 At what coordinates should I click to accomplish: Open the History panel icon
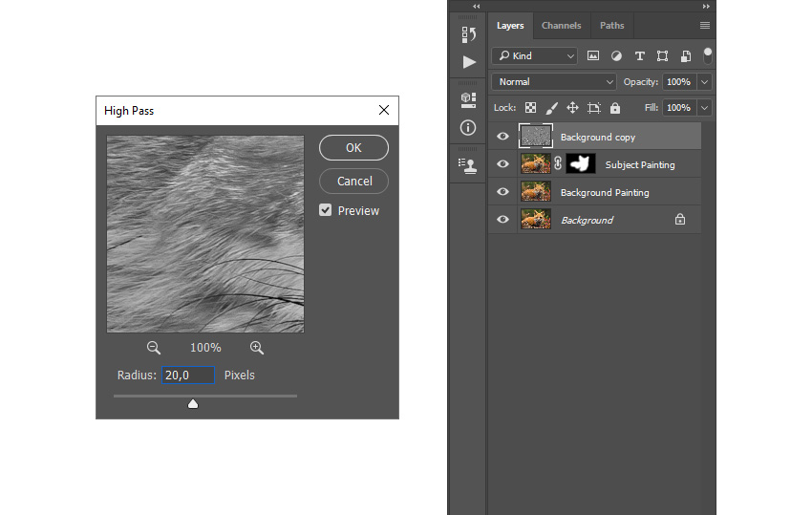pyautogui.click(x=469, y=34)
